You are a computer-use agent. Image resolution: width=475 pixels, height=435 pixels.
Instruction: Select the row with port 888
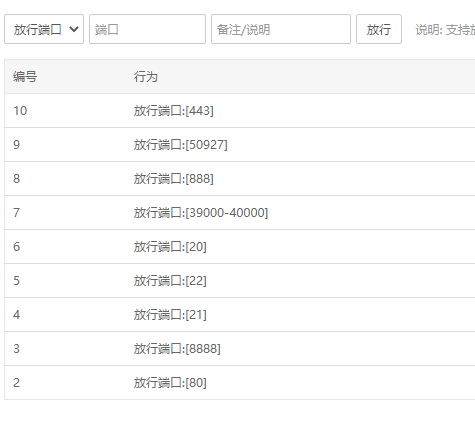[240, 179]
